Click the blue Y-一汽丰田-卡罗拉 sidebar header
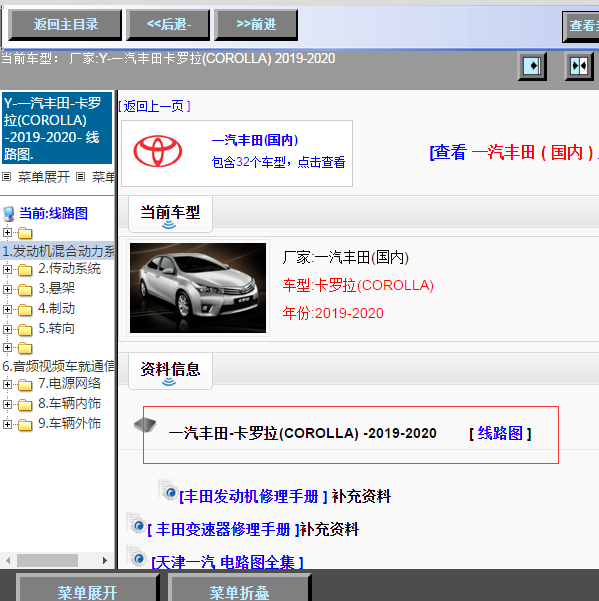 point(57,128)
